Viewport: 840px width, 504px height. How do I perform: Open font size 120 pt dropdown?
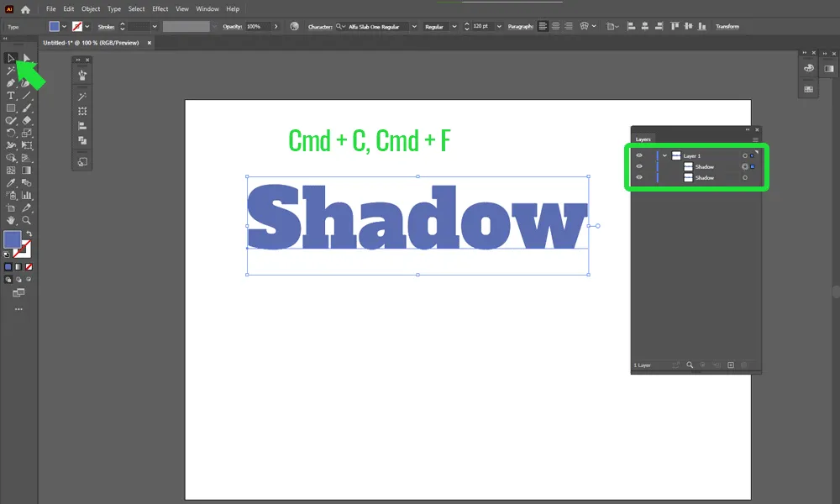click(499, 26)
